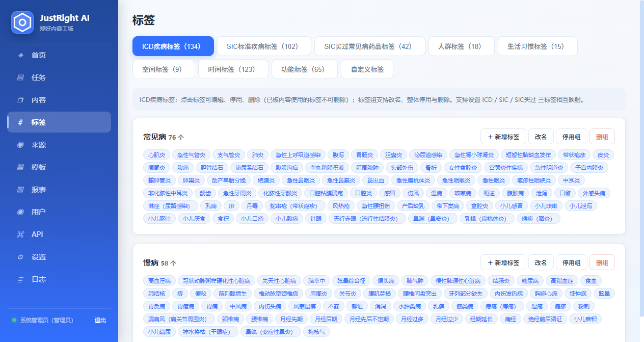Click the 小儿泄泻 tag
This screenshot has height=342, width=644.
click(581, 206)
